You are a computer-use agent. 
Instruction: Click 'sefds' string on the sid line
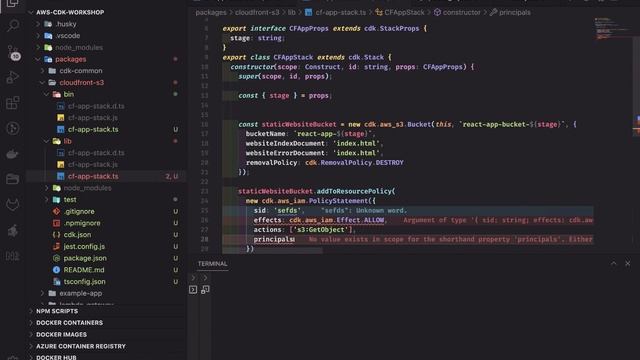tap(287, 211)
